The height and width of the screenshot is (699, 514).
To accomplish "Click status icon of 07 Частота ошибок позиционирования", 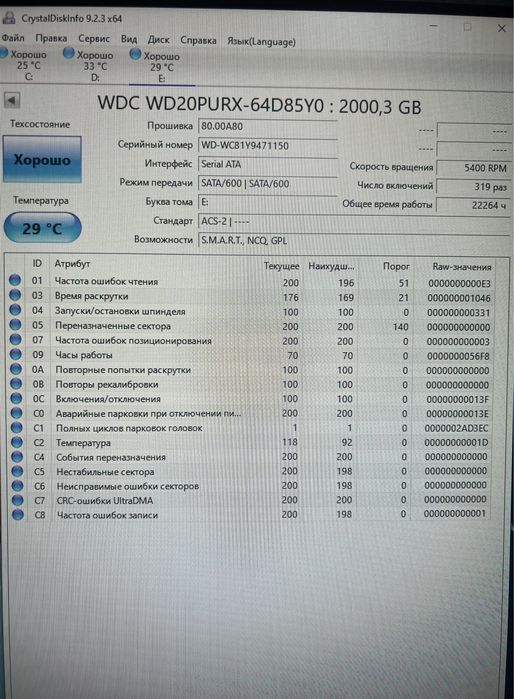I will click(x=16, y=339).
